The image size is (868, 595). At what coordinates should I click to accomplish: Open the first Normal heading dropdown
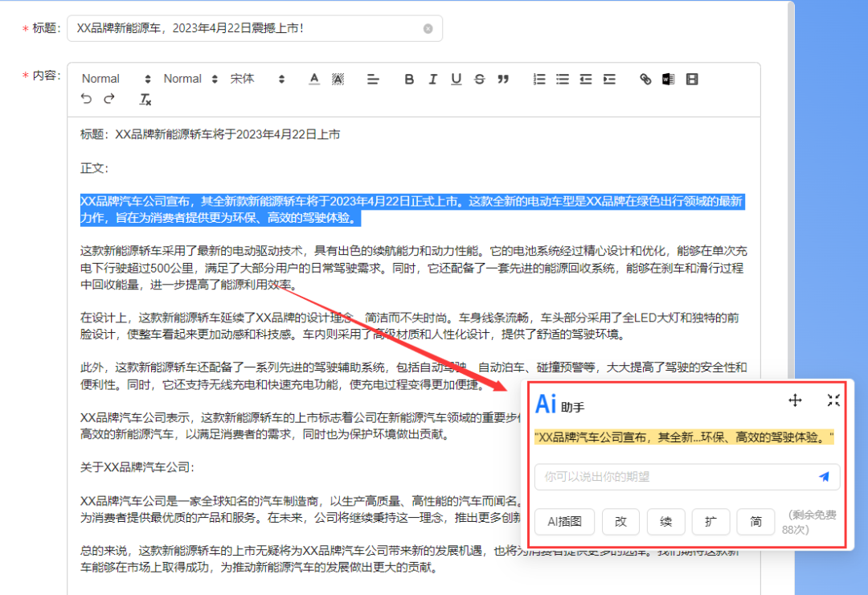(x=116, y=79)
